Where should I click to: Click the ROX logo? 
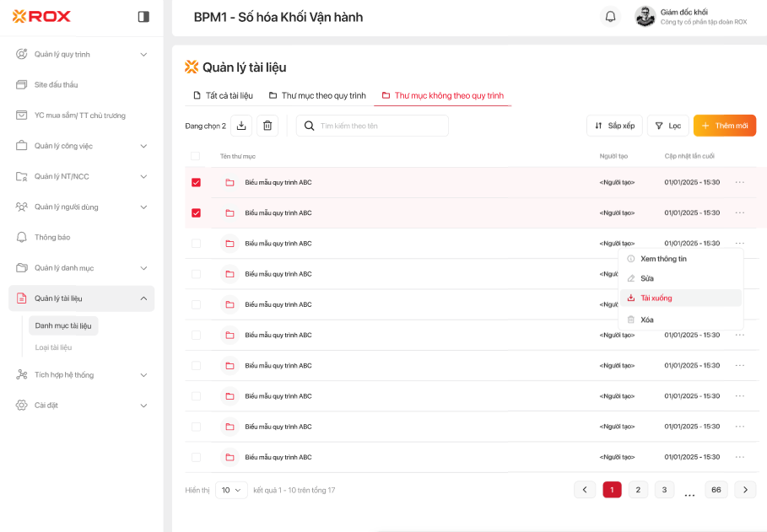coord(42,16)
